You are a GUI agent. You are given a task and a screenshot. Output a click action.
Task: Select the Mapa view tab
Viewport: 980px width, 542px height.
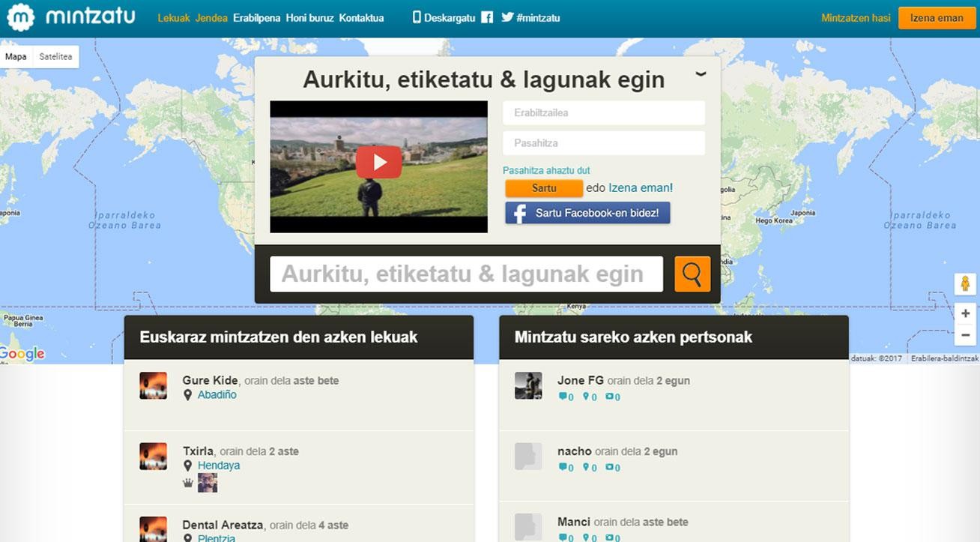(x=16, y=57)
